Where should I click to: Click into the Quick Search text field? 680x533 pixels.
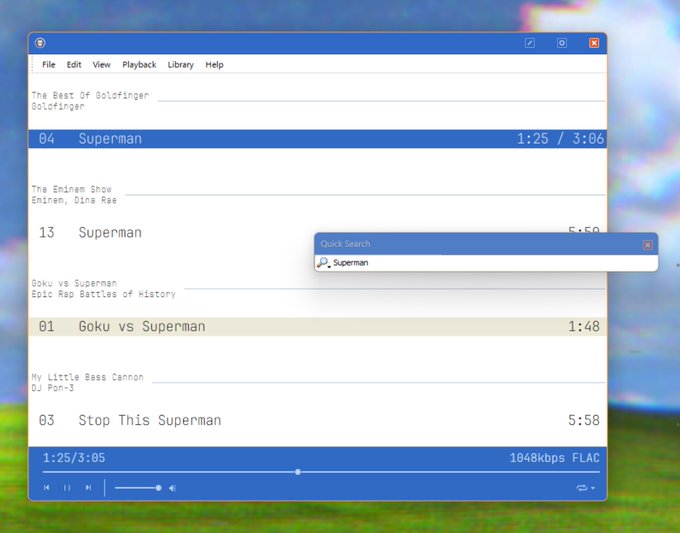pos(492,263)
